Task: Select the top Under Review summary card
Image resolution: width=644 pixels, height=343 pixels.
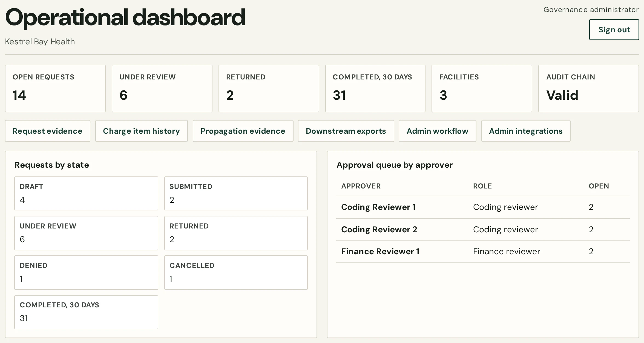Action: pos(162,88)
